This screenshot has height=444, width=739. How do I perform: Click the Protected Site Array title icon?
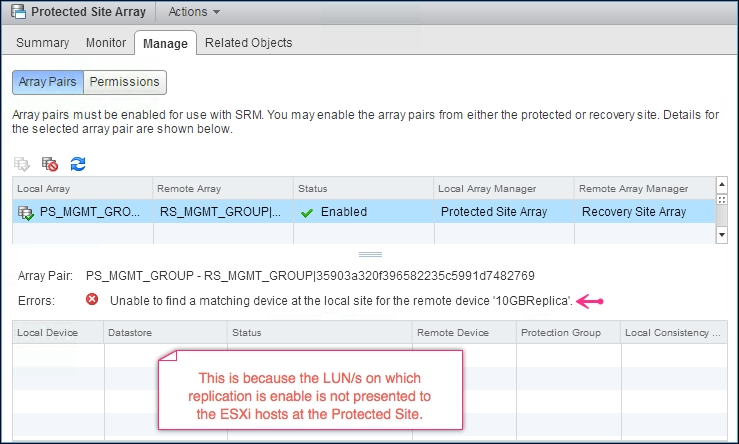point(18,12)
